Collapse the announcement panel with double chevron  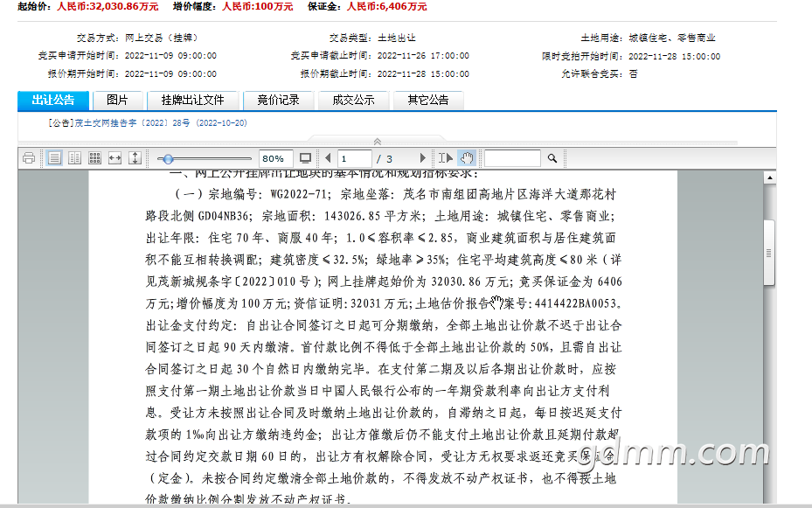378,142
